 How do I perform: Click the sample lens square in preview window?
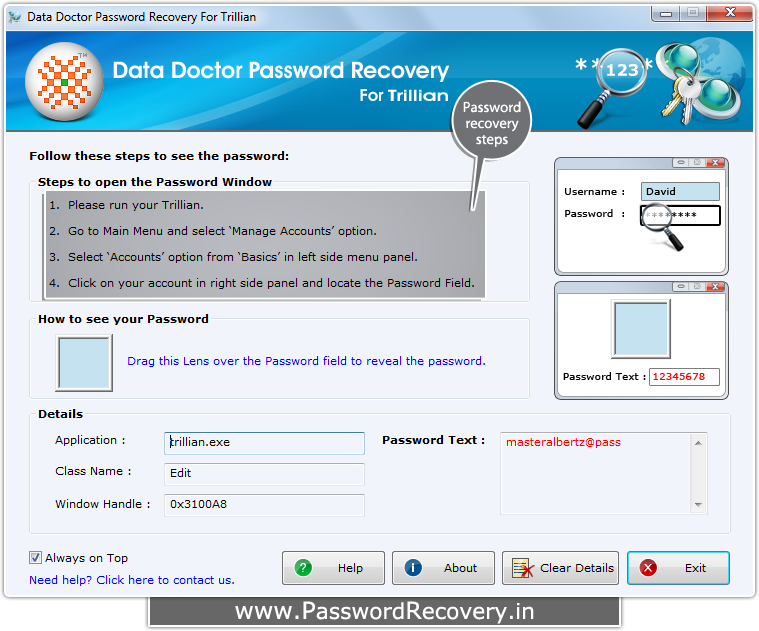tap(641, 329)
